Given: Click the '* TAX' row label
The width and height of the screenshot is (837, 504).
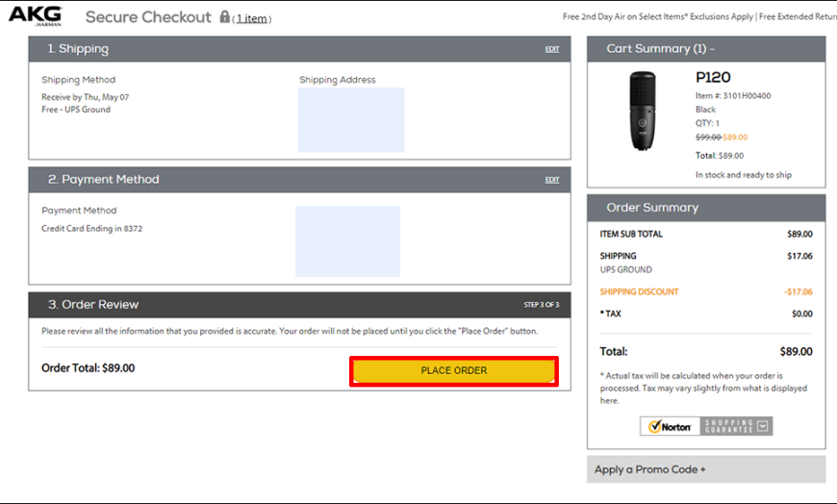Looking at the screenshot, I should [x=611, y=314].
